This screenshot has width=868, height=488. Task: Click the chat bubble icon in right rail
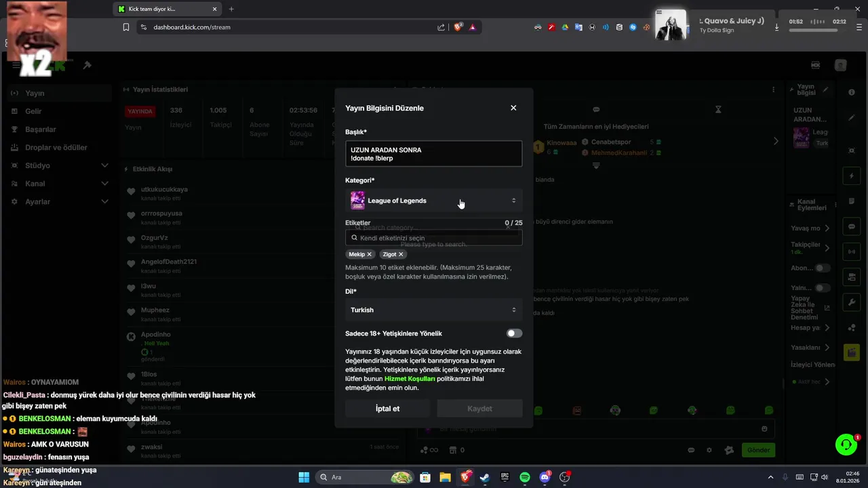(852, 226)
